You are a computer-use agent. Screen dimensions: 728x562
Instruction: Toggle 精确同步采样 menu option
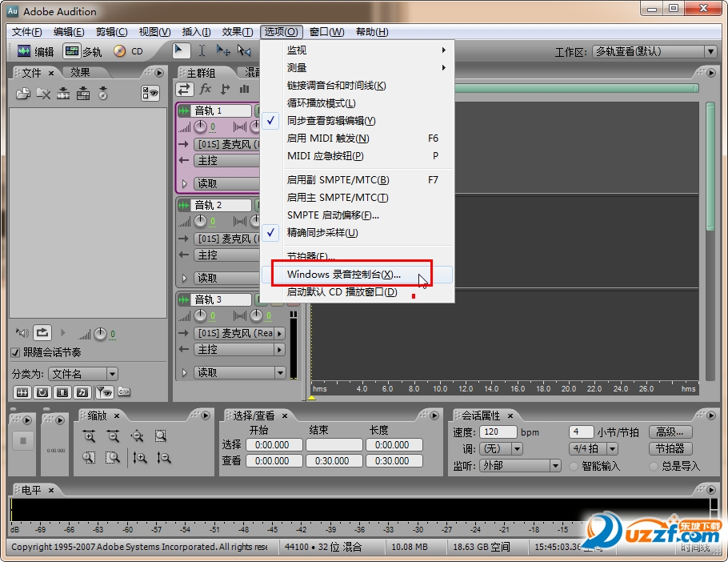coord(322,233)
